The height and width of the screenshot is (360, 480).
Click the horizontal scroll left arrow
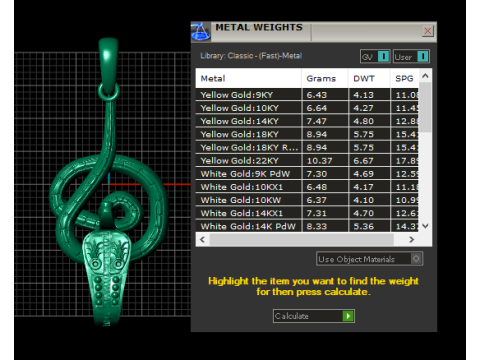pyautogui.click(x=202, y=239)
